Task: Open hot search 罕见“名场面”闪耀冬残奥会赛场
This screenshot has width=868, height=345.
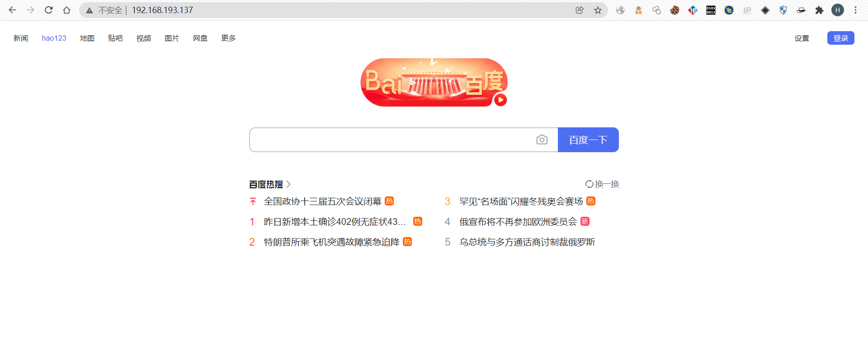Action: (521, 201)
